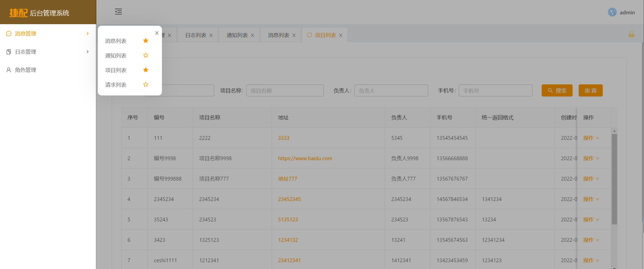Favorite 通知列表 with its star
Screen dimensions: 644x269
[146, 55]
